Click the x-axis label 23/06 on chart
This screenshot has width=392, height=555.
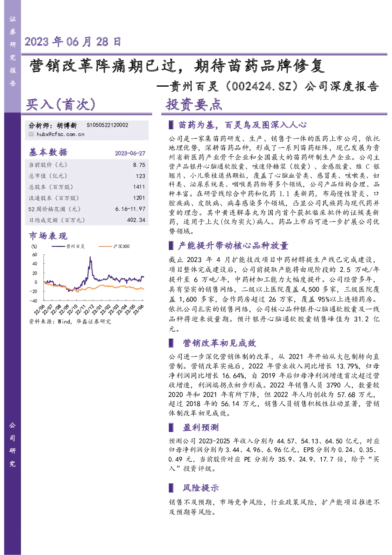pyautogui.click(x=138, y=309)
